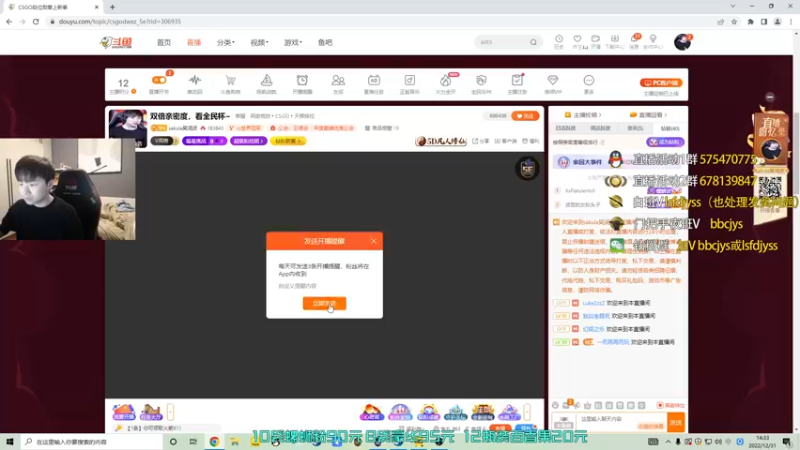Click the share link below follower count

coord(481,141)
